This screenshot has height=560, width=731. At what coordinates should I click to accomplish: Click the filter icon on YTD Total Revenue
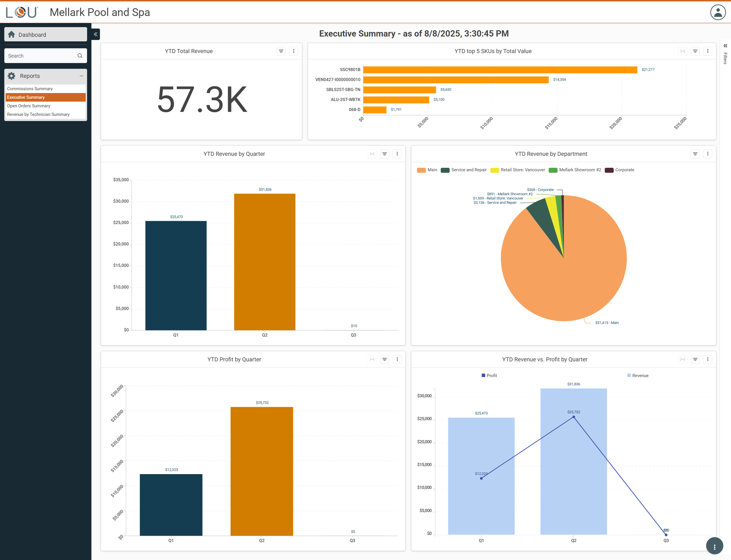pyautogui.click(x=281, y=51)
